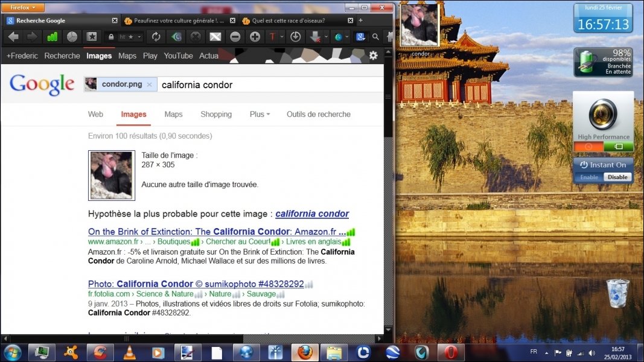Viewport: 644px width, 362px height.
Task: Open Windows Explorer folder in taskbar
Action: coord(334,352)
